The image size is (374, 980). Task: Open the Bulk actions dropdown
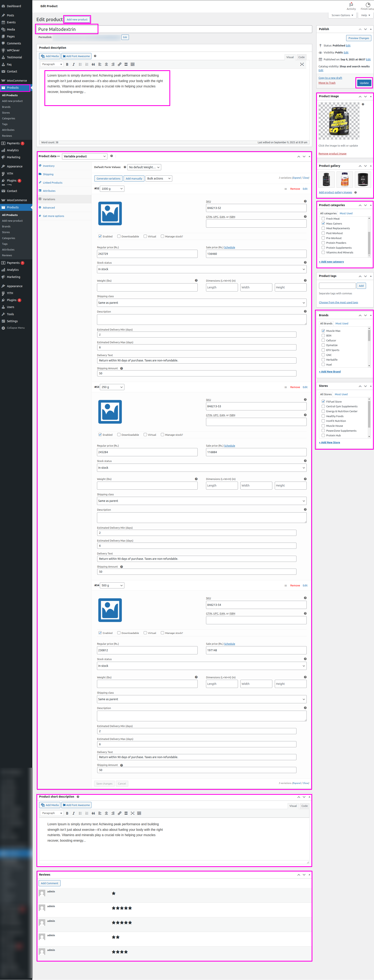coord(159,178)
